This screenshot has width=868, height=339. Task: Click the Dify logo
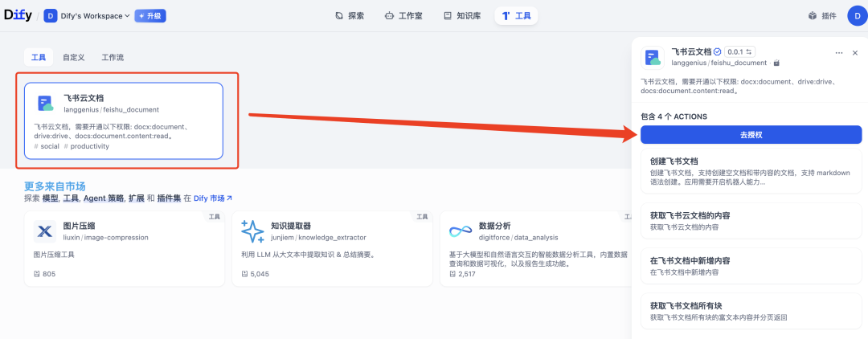(18, 15)
